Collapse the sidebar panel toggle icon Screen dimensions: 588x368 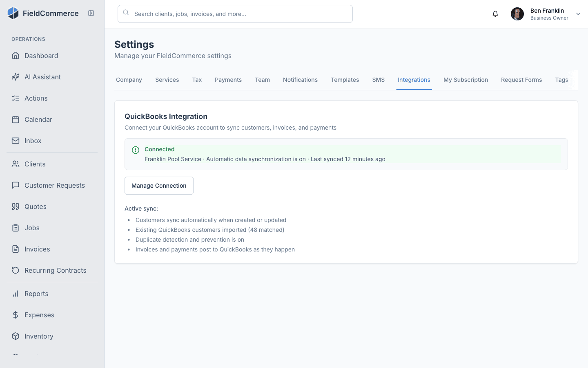tap(91, 13)
